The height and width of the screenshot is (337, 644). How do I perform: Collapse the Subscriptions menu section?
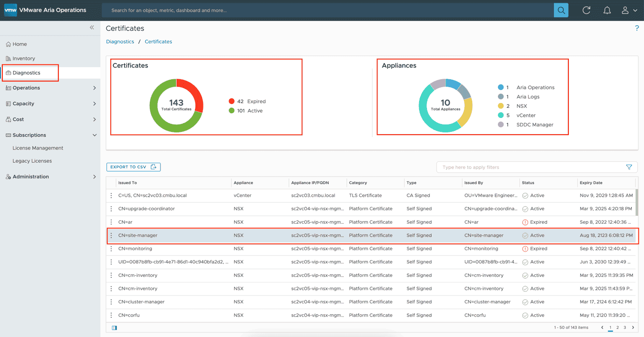coord(95,135)
